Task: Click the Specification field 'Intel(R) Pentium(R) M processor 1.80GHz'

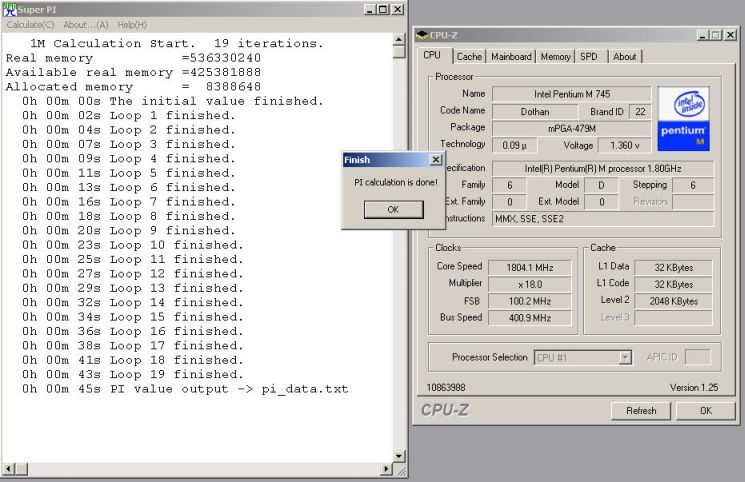Action: point(603,168)
